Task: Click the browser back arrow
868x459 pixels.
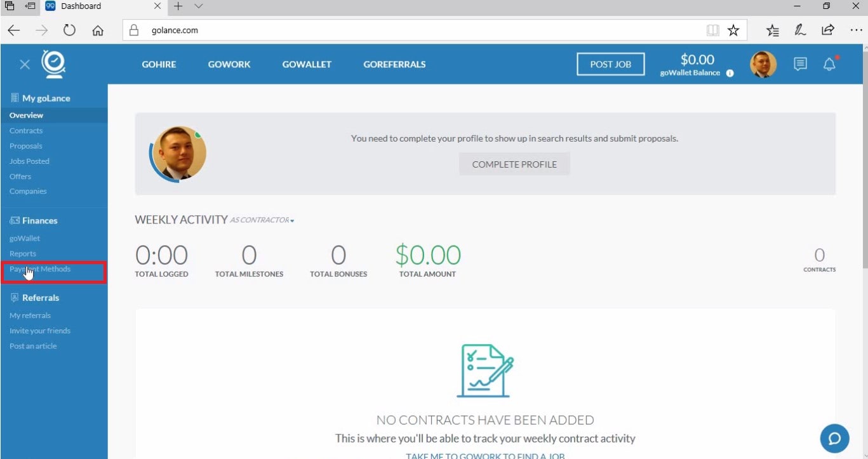Action: (x=13, y=30)
